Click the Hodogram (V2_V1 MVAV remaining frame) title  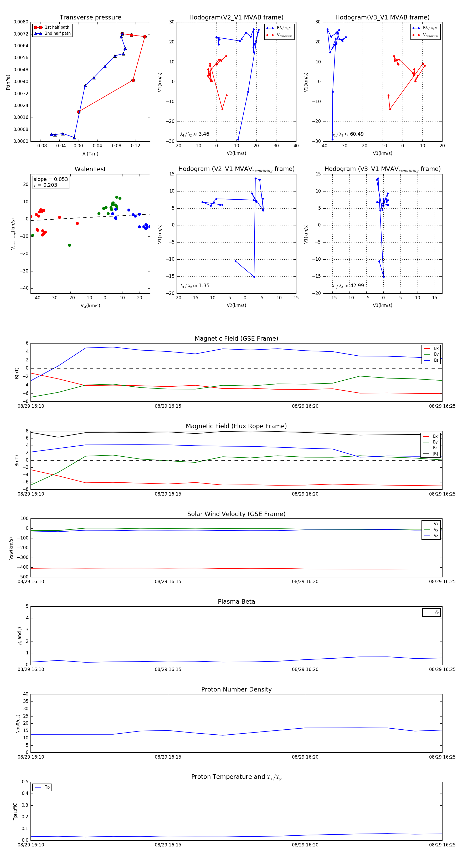click(236, 169)
